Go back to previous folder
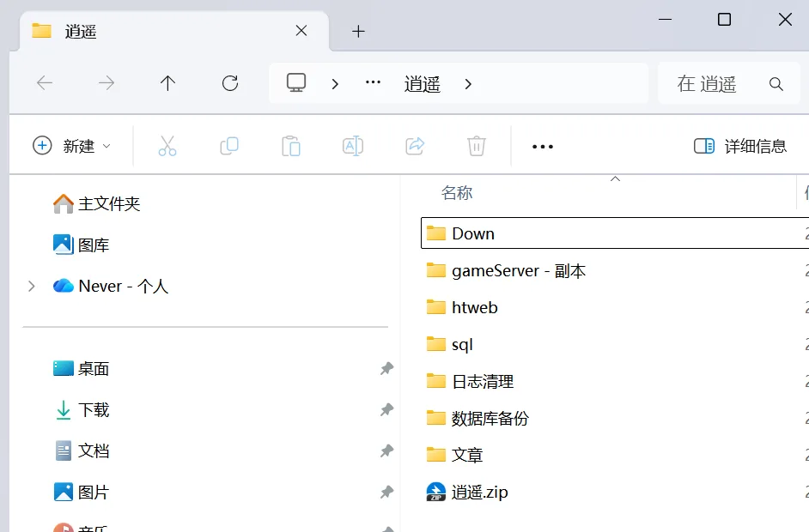Viewport: 809px width, 532px height. point(45,83)
